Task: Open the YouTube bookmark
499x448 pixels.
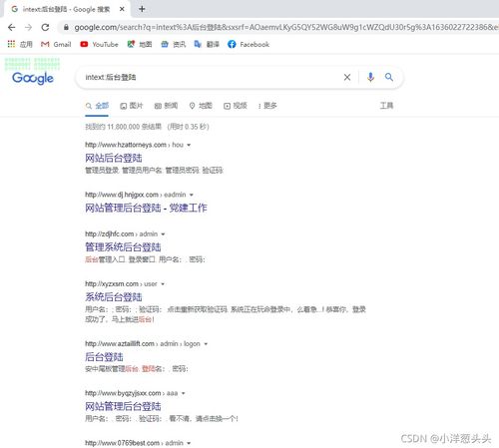Action: click(x=99, y=44)
